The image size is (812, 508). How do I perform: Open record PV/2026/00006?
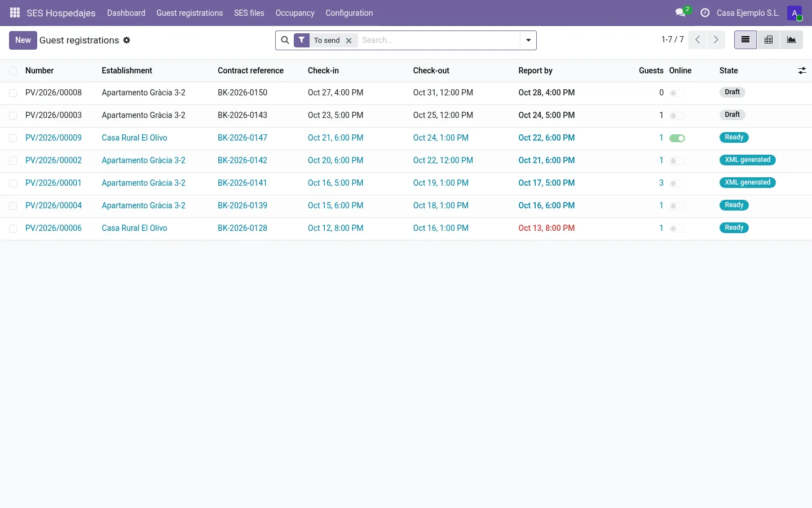coord(54,228)
